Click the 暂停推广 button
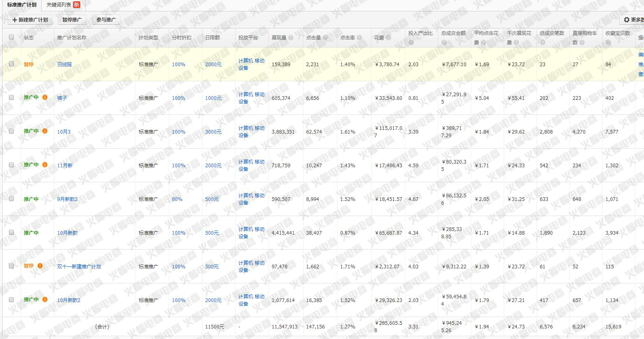The image size is (644, 339). 72,19
